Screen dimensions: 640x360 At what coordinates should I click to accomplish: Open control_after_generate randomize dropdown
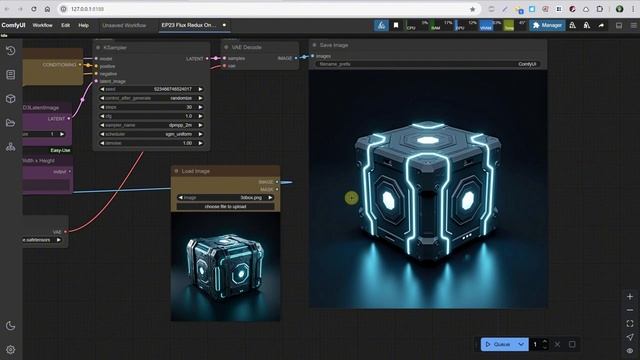(151, 98)
